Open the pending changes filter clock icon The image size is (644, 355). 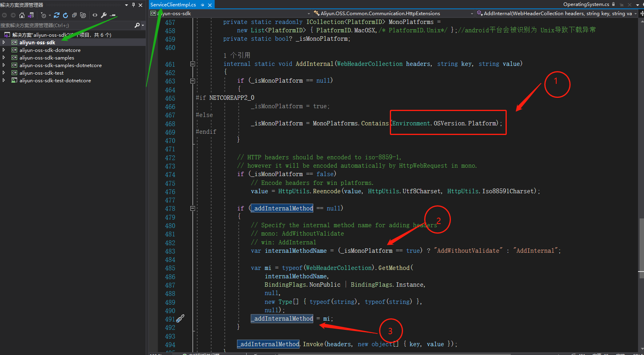coord(43,15)
